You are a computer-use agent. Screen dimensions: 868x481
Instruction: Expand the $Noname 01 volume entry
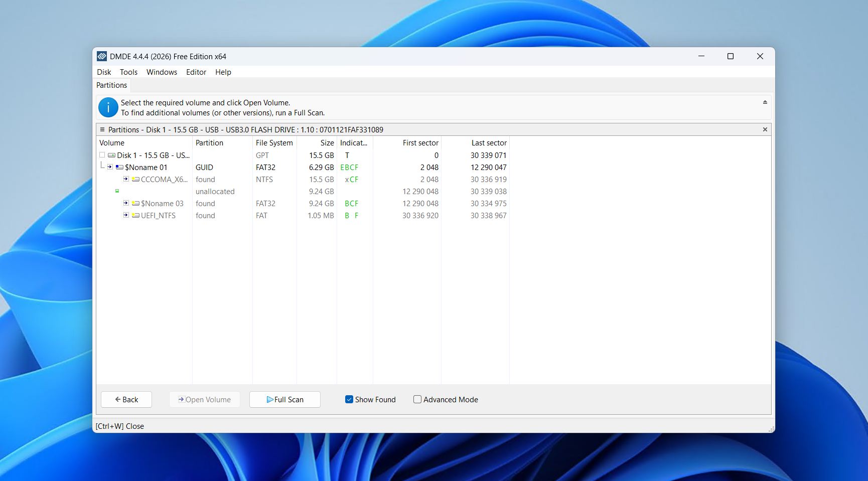click(110, 167)
